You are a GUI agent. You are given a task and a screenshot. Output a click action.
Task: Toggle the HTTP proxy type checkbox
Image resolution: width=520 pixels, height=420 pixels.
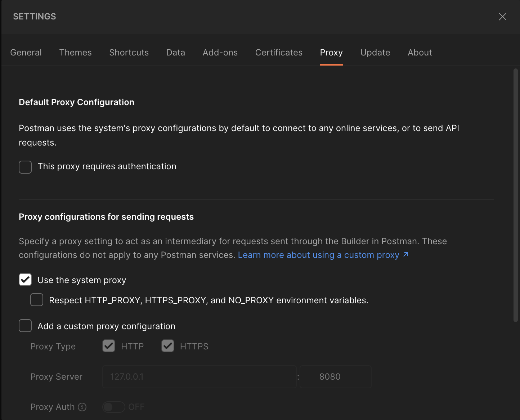pos(109,346)
